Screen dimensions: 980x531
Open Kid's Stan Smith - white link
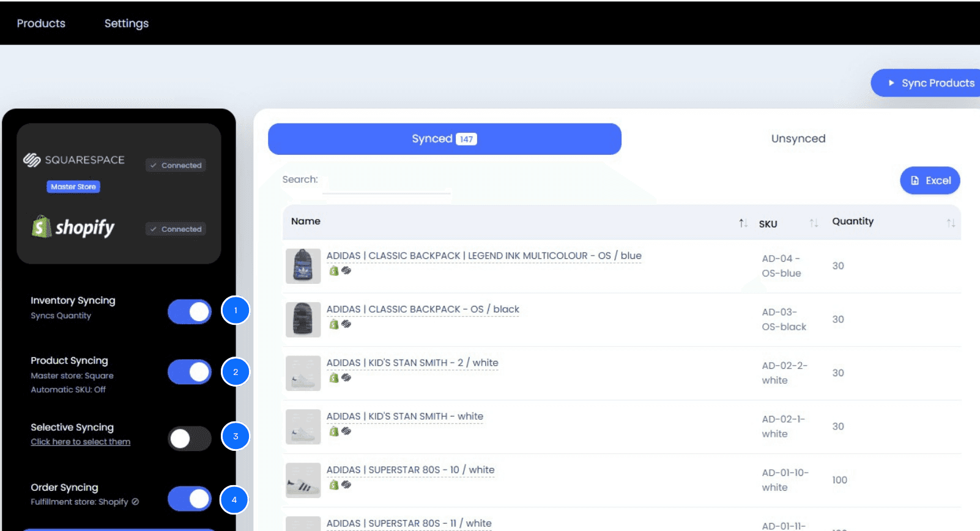click(x=405, y=416)
